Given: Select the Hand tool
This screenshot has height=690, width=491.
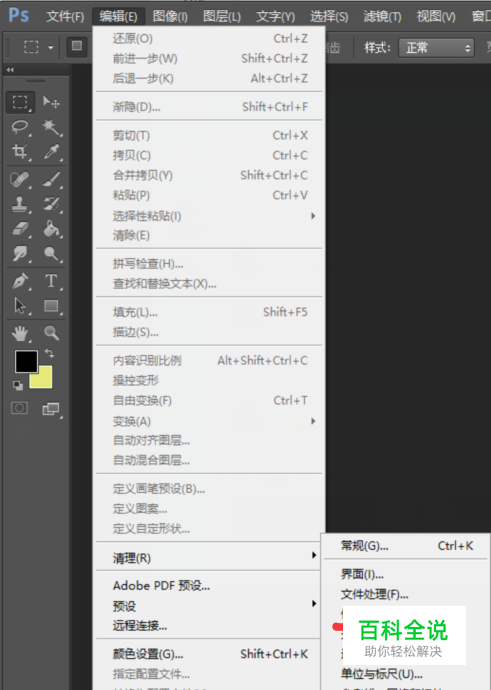Looking at the screenshot, I should (x=20, y=333).
